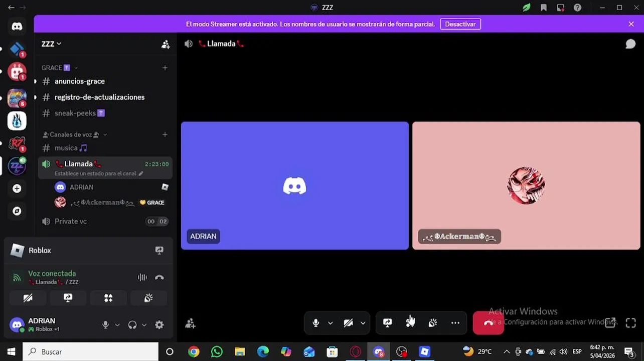Select the Llamada voice channel
Screen dimensions: 644x361
point(105,167)
